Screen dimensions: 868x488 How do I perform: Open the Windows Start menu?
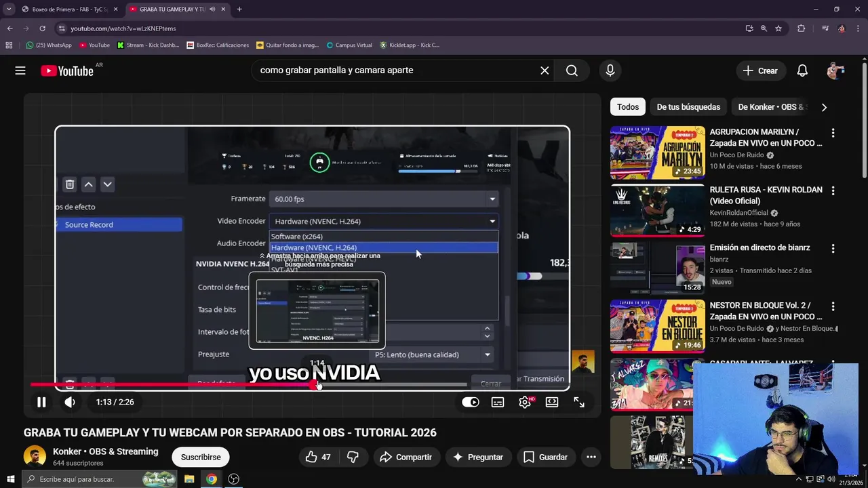[10, 479]
